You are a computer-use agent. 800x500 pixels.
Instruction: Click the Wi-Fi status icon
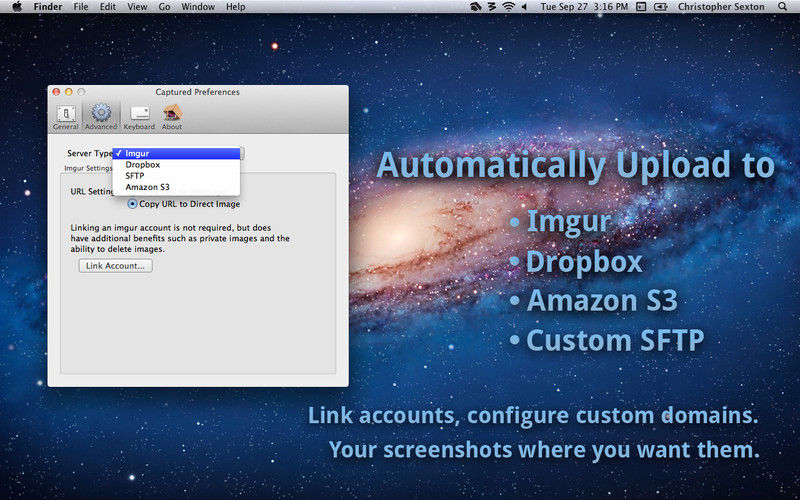pyautogui.click(x=508, y=7)
